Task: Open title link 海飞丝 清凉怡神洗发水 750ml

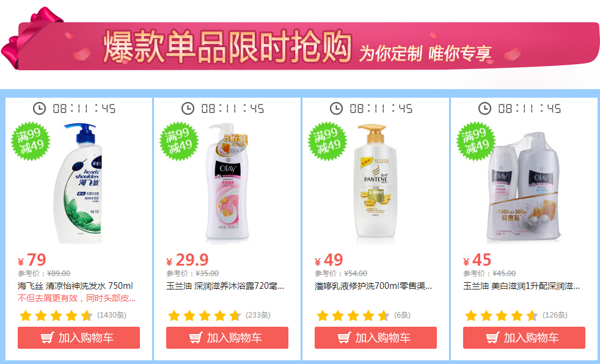Action: click(x=75, y=286)
